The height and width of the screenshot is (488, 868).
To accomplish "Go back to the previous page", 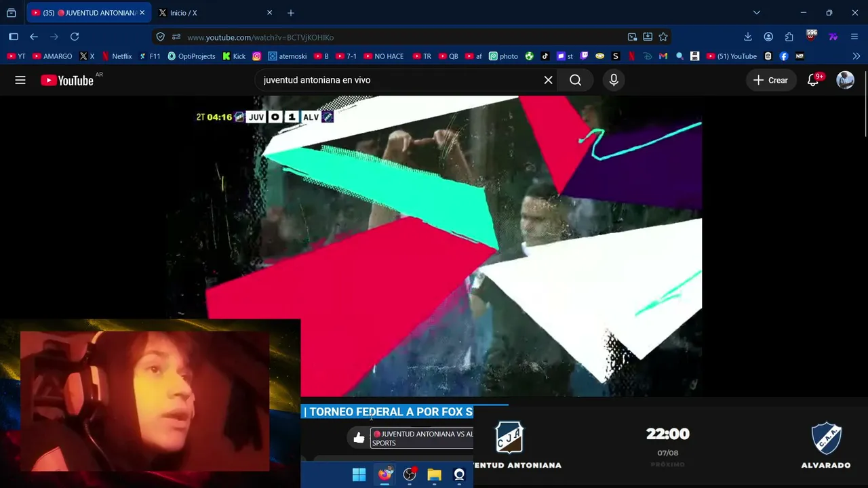I will point(34,37).
